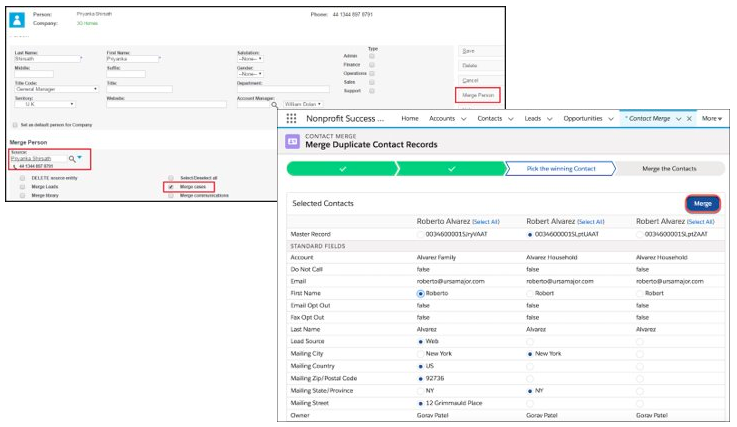This screenshot has width=737, height=427.
Task: Click the Save button
Action: click(x=480, y=51)
